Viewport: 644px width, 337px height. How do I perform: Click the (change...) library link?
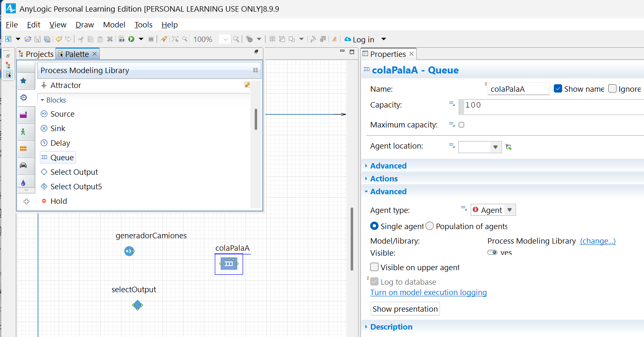[598, 241]
